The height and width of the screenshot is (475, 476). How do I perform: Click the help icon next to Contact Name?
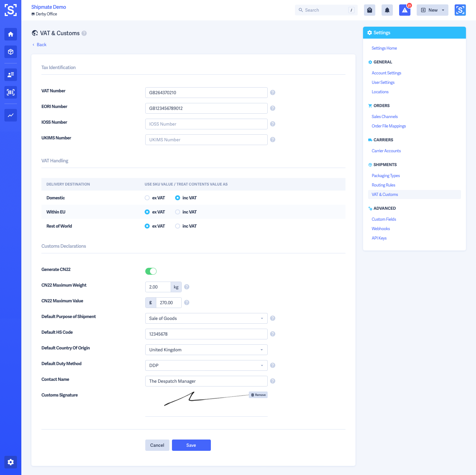[x=273, y=381]
